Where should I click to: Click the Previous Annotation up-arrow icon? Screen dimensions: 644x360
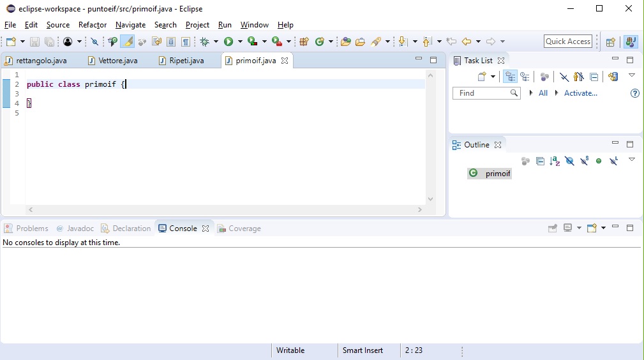click(427, 41)
